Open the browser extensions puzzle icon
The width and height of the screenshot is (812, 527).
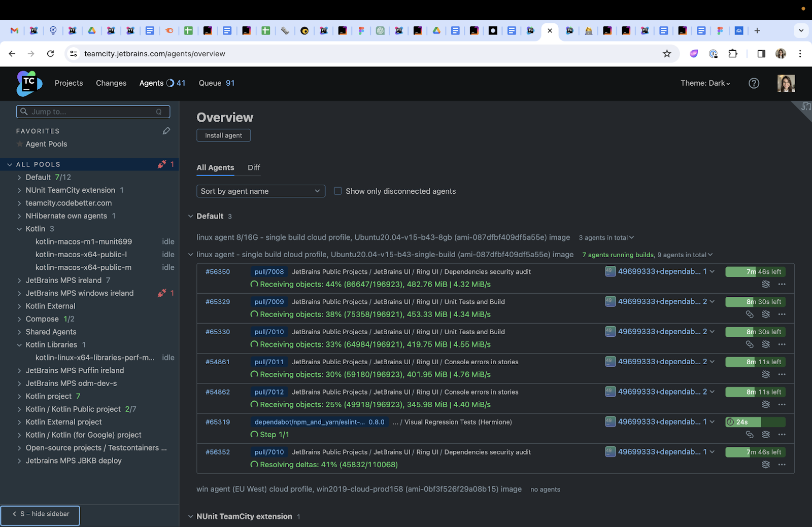(x=732, y=54)
